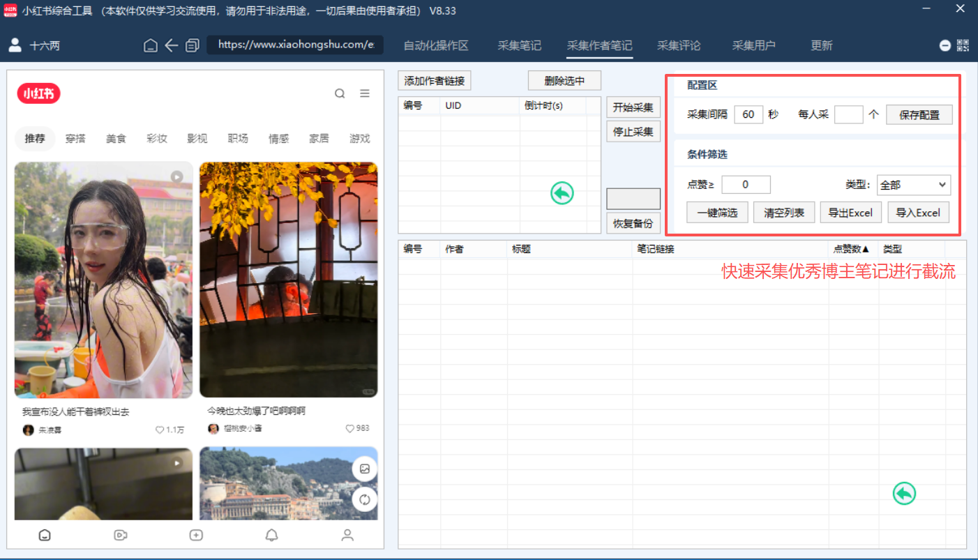978x560 pixels.
Task: Click the floating refresh icon button
Action: click(364, 499)
